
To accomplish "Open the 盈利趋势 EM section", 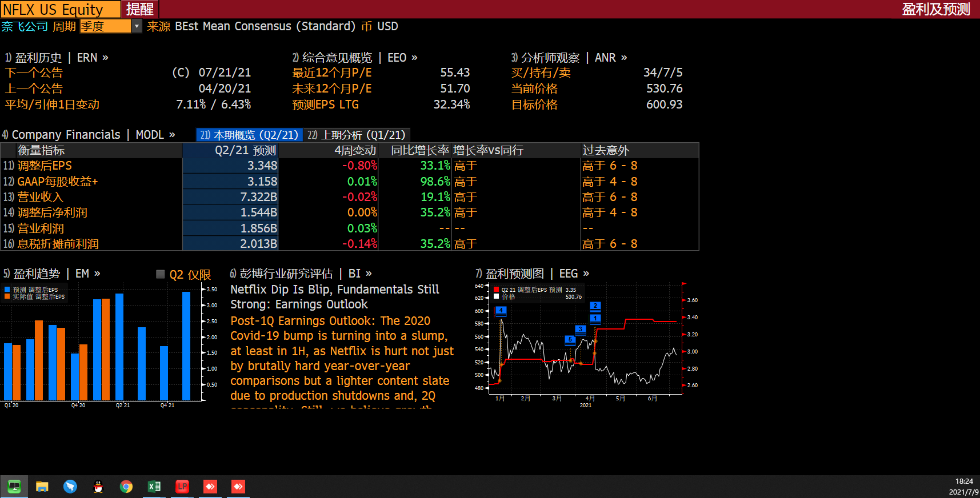I will tap(51, 274).
